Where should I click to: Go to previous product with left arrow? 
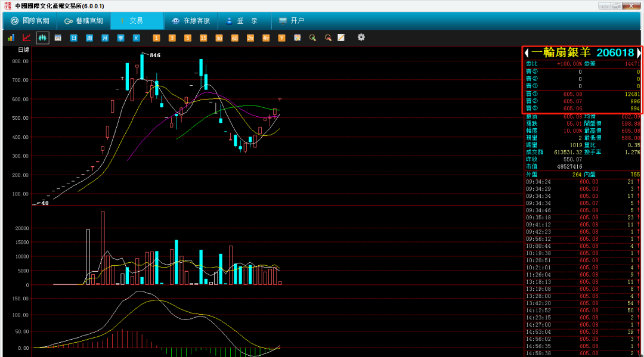tap(527, 52)
